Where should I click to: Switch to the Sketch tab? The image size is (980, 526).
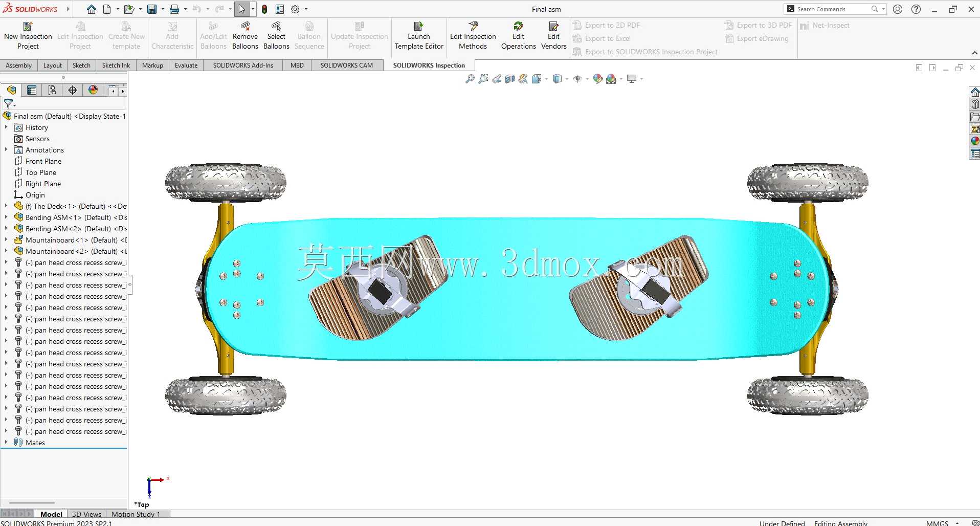pyautogui.click(x=81, y=65)
